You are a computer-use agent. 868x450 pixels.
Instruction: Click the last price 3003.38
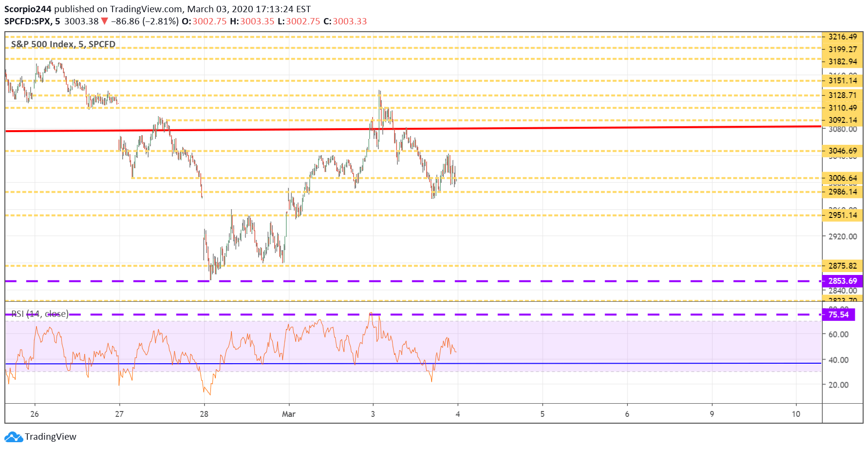(x=81, y=21)
